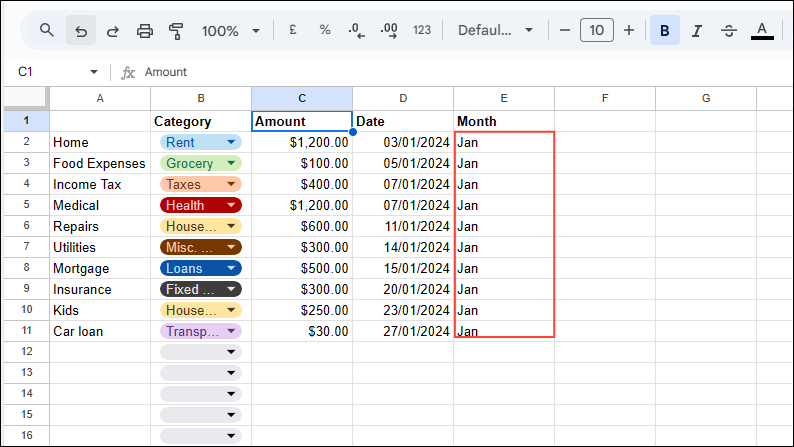Open the 100% zoom dropdown
Image resolution: width=794 pixels, height=447 pixels.
[x=230, y=31]
